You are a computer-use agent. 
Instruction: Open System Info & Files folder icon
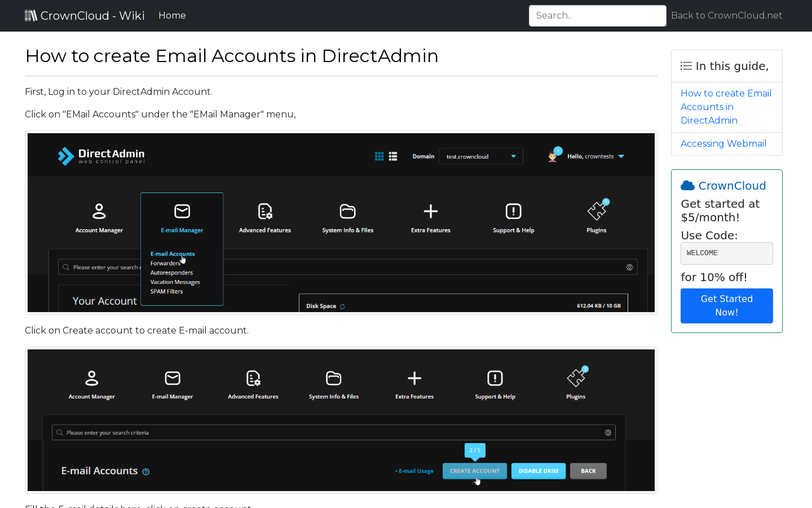pos(347,211)
